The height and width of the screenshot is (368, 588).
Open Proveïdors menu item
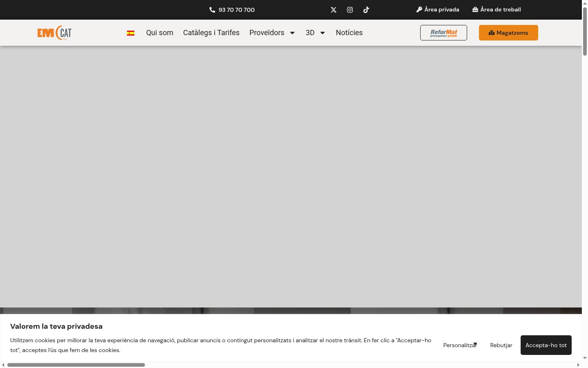267,33
